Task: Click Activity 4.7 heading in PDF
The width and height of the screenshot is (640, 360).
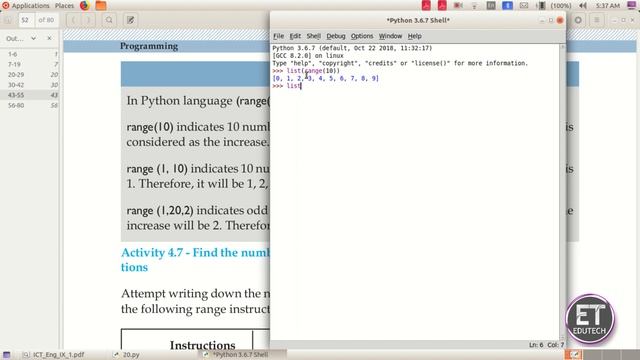Action: click(x=195, y=260)
